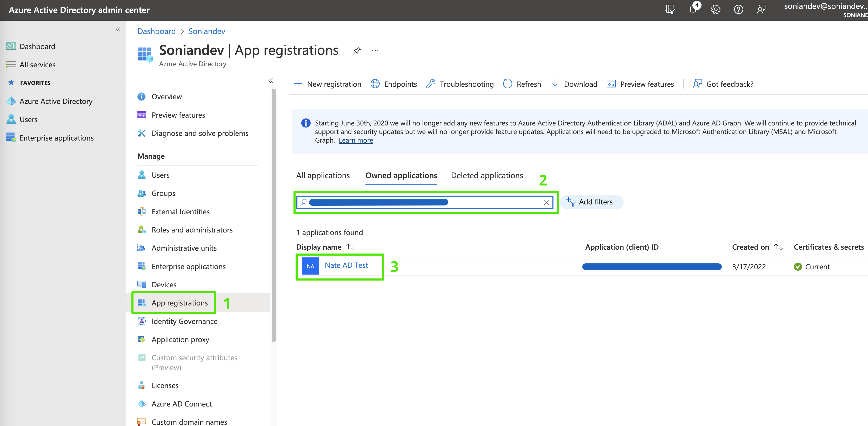Click the NA app avatar tile

pyautogui.click(x=310, y=266)
